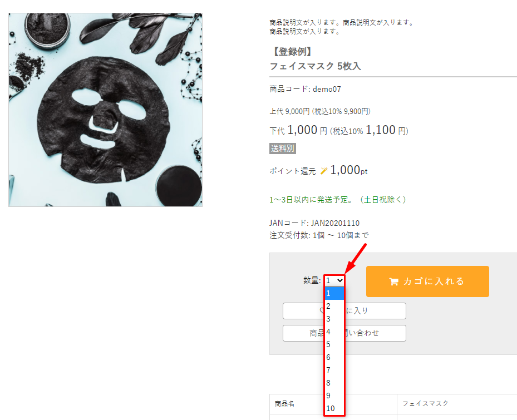Click the cart icon on the orange button

393,281
